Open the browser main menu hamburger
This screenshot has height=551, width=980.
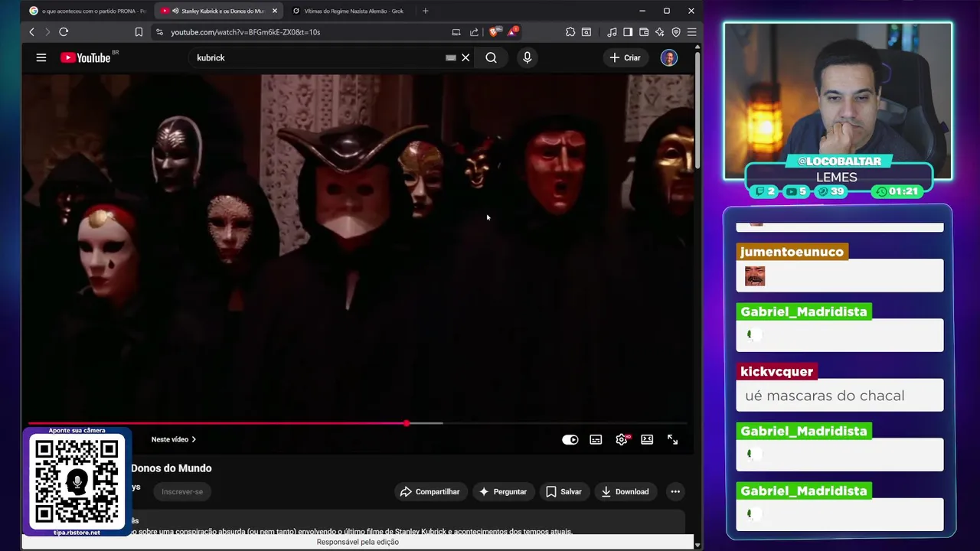coord(691,32)
